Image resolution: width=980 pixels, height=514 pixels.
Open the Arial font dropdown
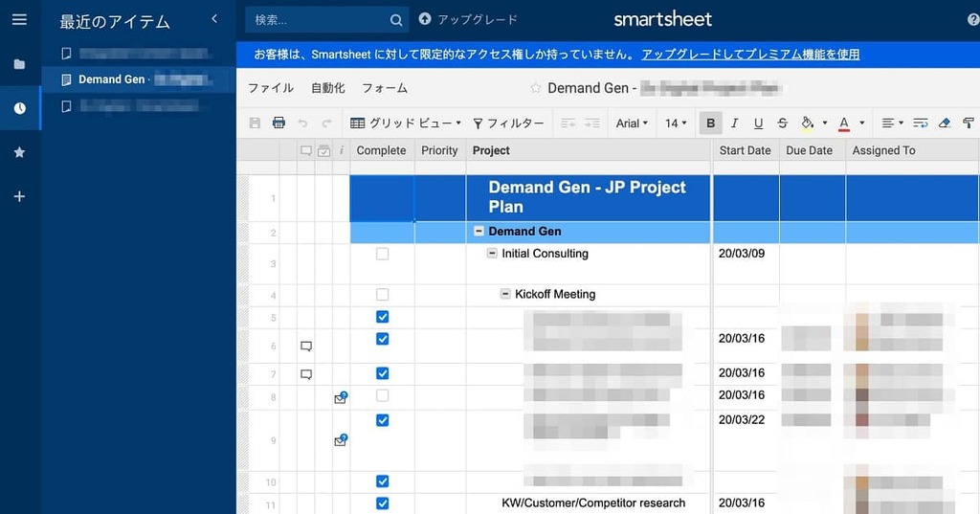pyautogui.click(x=632, y=123)
